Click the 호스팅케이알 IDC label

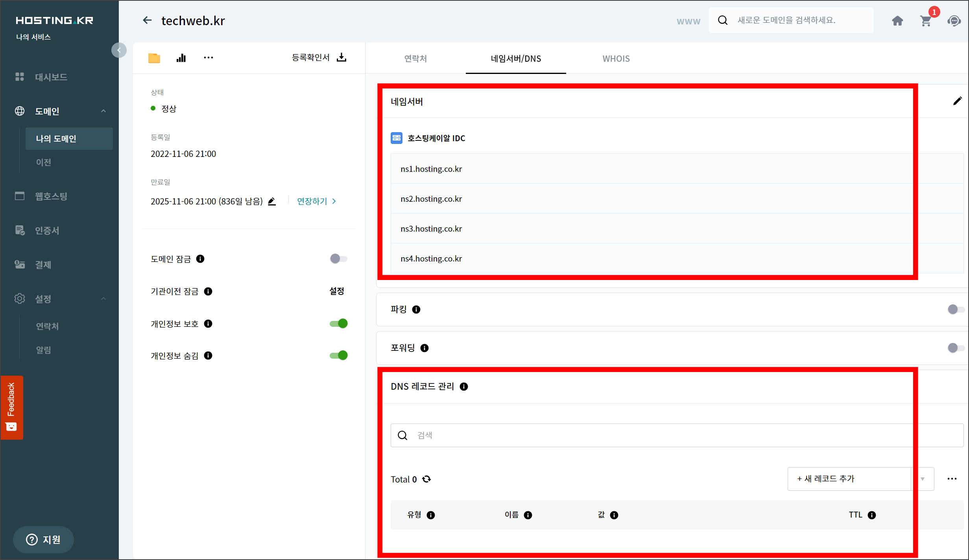pos(436,138)
